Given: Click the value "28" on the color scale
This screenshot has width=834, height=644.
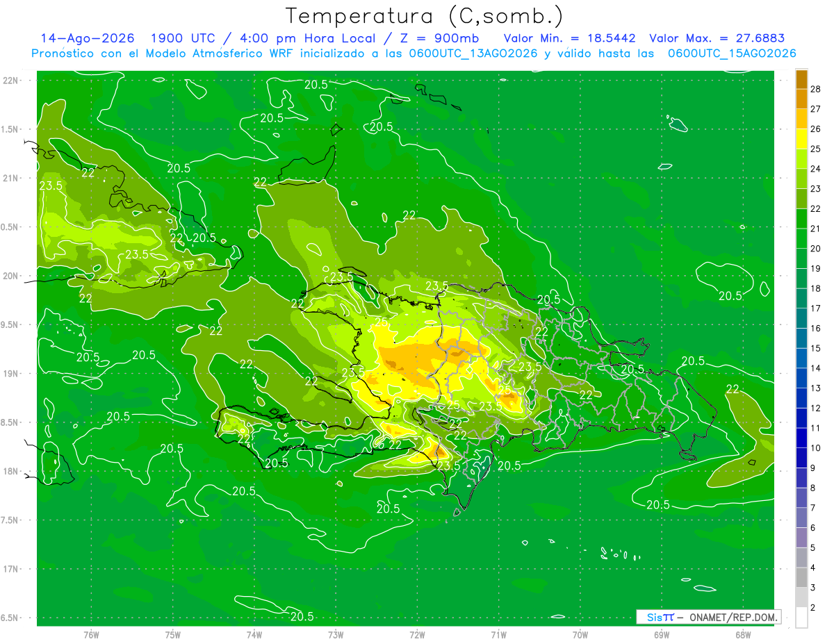Looking at the screenshot, I should (x=816, y=89).
